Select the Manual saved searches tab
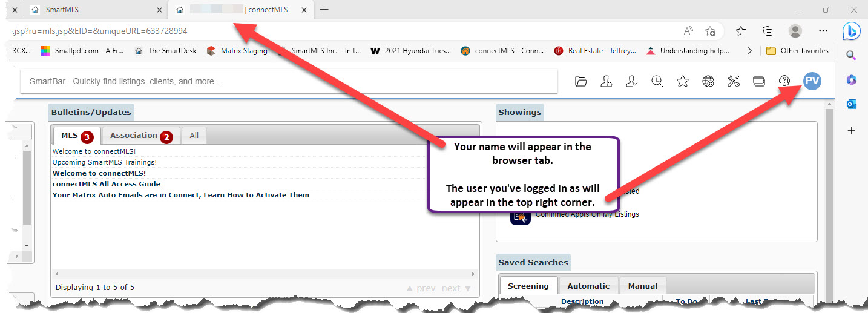This screenshot has height=313, width=868. tap(643, 286)
